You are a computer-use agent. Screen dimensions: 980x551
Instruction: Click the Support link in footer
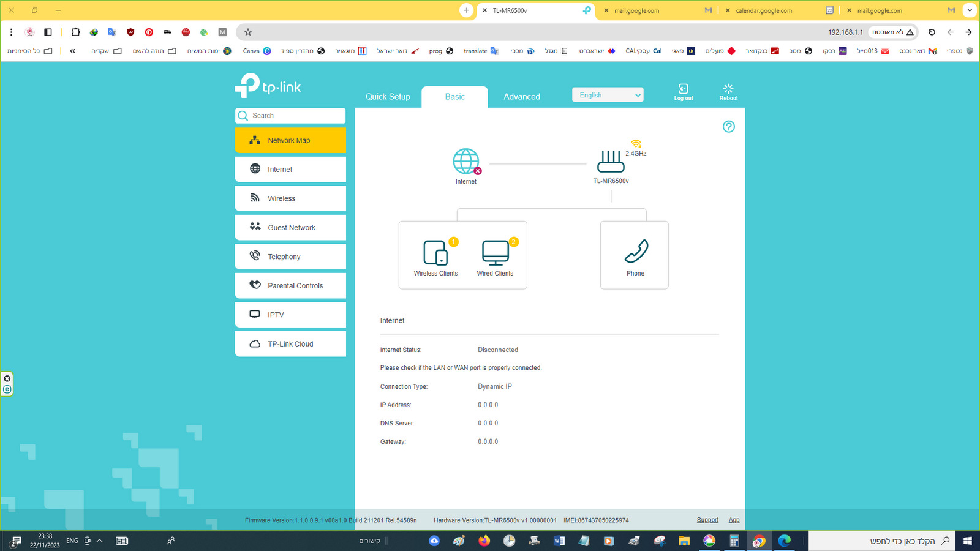[x=707, y=520]
